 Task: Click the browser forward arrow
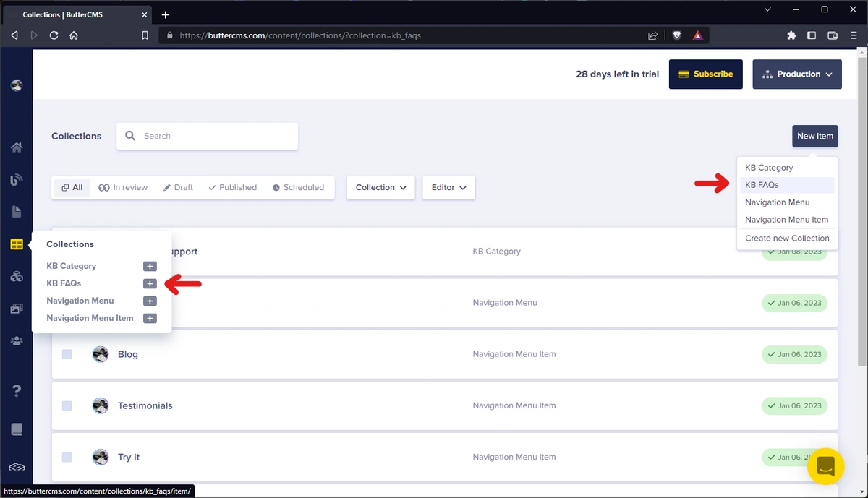[34, 35]
